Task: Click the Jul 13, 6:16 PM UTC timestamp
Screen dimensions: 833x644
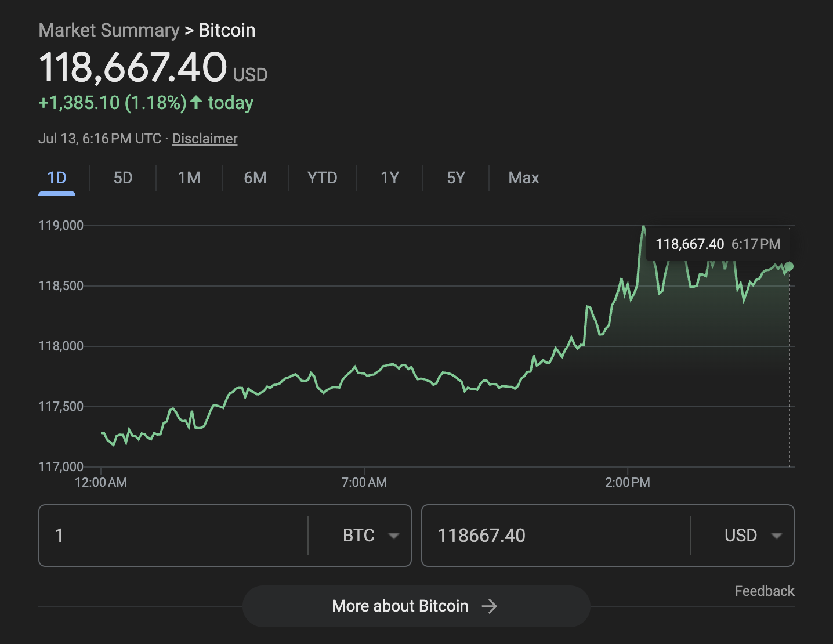Action: click(x=100, y=139)
